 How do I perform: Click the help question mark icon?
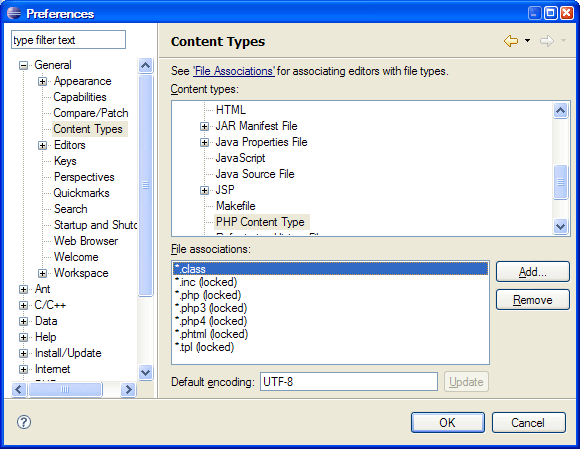click(x=24, y=422)
